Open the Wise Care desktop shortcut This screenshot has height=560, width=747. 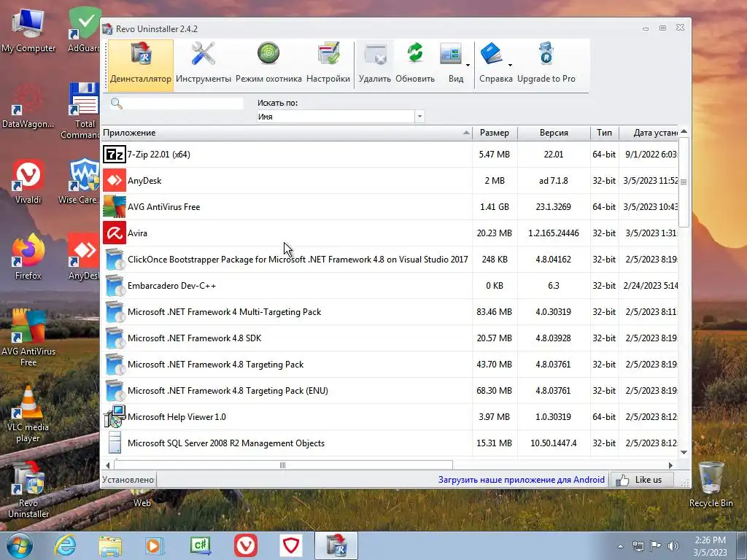point(80,182)
